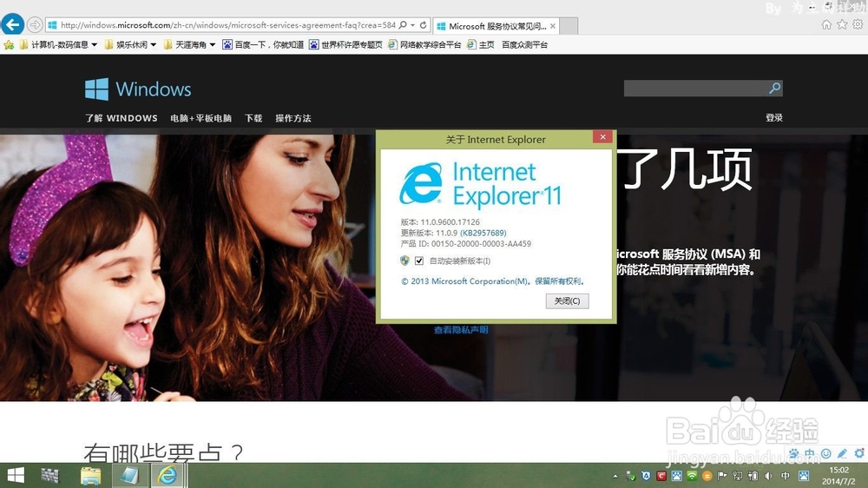
Task: Close the Microsoft 服务协议 browser tab
Action: coord(552,26)
